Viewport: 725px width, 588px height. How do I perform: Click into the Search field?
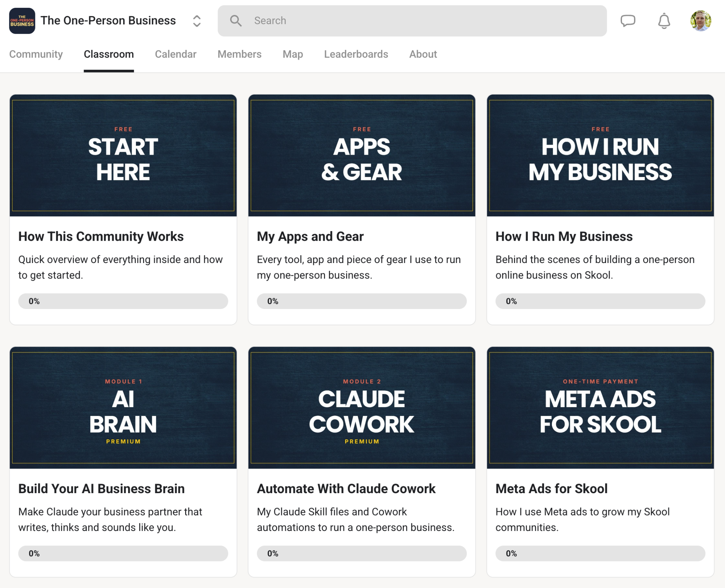coord(412,21)
